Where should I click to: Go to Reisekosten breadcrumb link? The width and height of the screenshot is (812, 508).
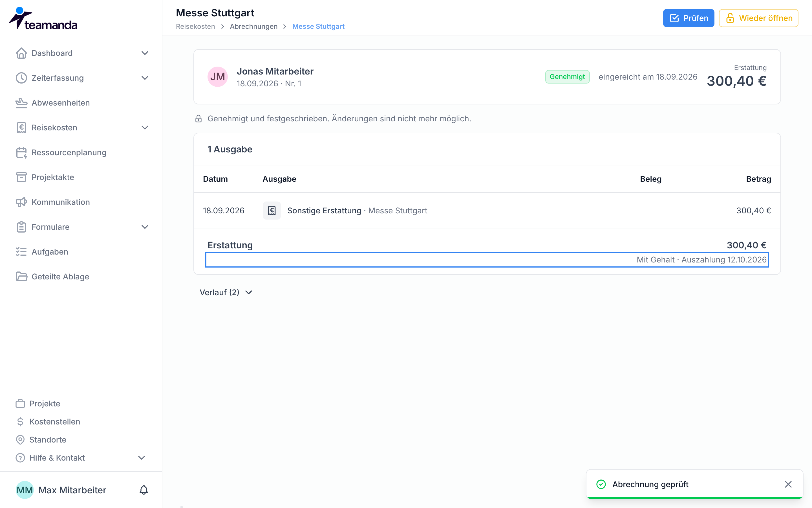click(196, 27)
